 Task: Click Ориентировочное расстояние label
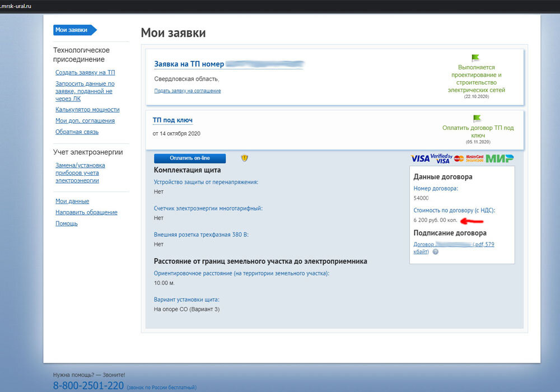click(x=242, y=273)
